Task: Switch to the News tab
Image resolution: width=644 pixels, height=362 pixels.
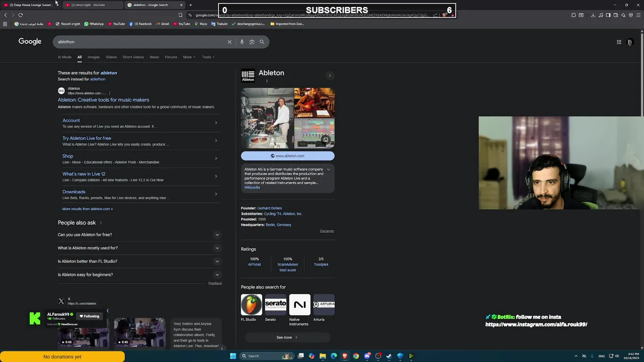Action: coord(154,57)
